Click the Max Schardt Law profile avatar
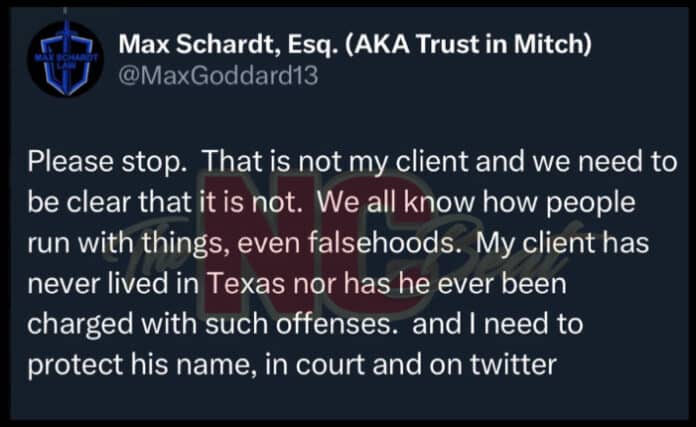696x427 pixels. [62, 62]
